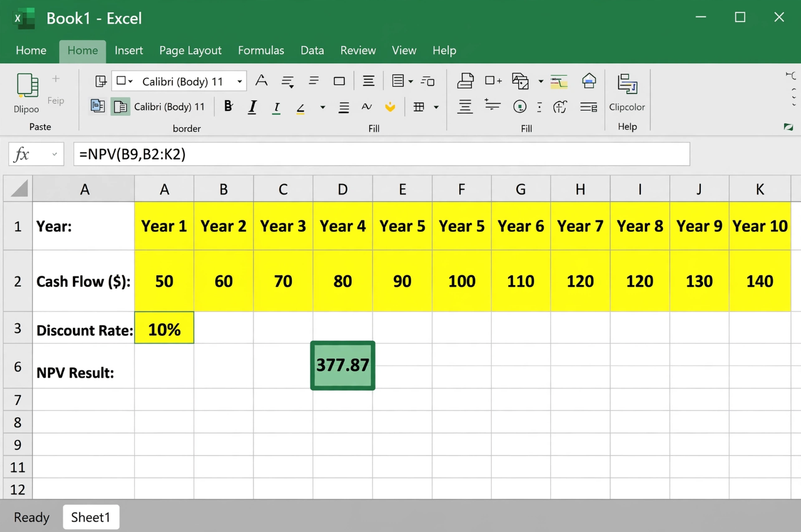Click the stacked pictures icon
Image resolution: width=801 pixels, height=532 pixels.
click(520, 81)
